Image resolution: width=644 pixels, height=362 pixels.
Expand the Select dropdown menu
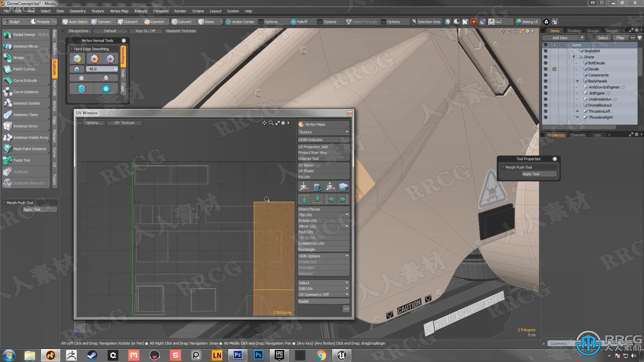(x=323, y=283)
